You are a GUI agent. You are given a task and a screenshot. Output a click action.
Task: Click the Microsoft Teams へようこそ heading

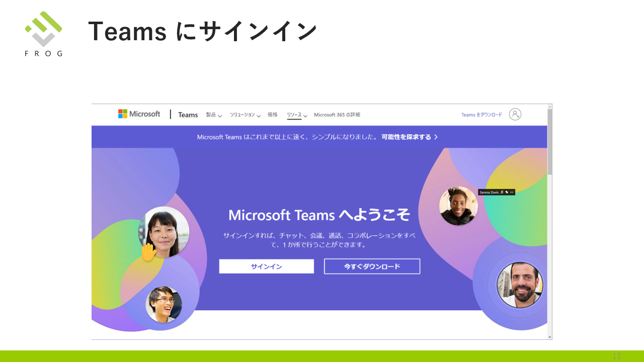[x=319, y=215]
